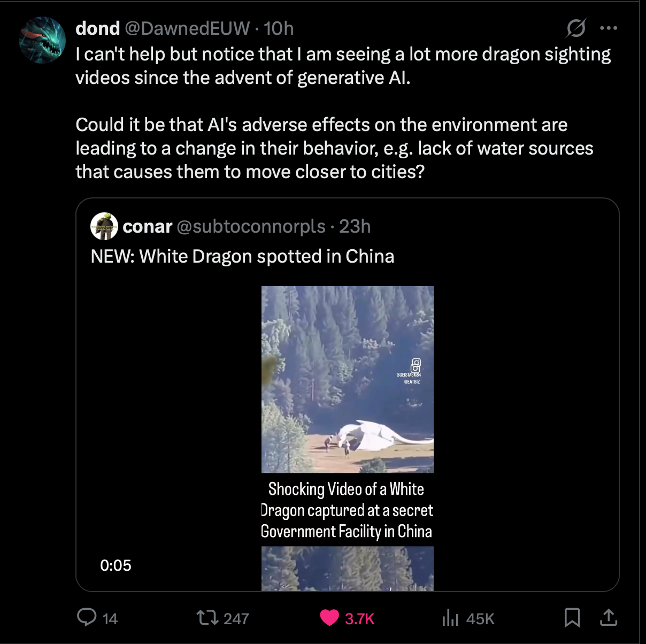Click the "dond" display name
Viewport: 646px width, 644px height.
[x=97, y=28]
